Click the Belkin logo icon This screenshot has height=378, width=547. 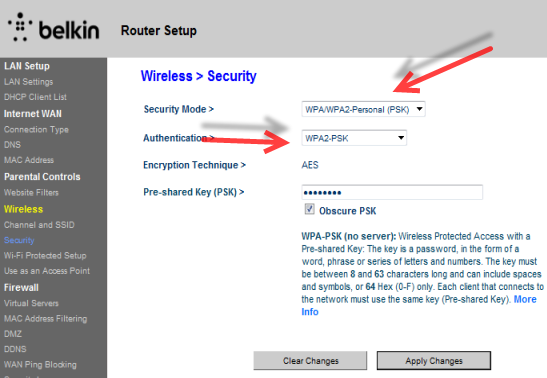click(20, 27)
